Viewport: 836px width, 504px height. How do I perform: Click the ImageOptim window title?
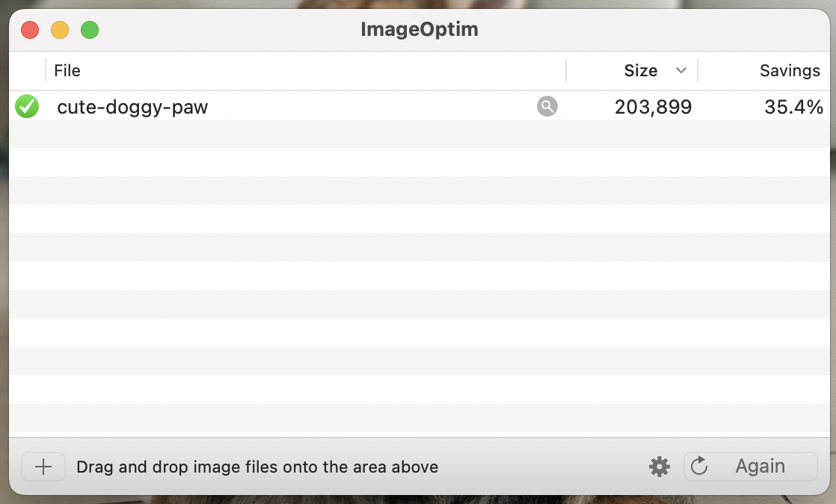point(419,29)
